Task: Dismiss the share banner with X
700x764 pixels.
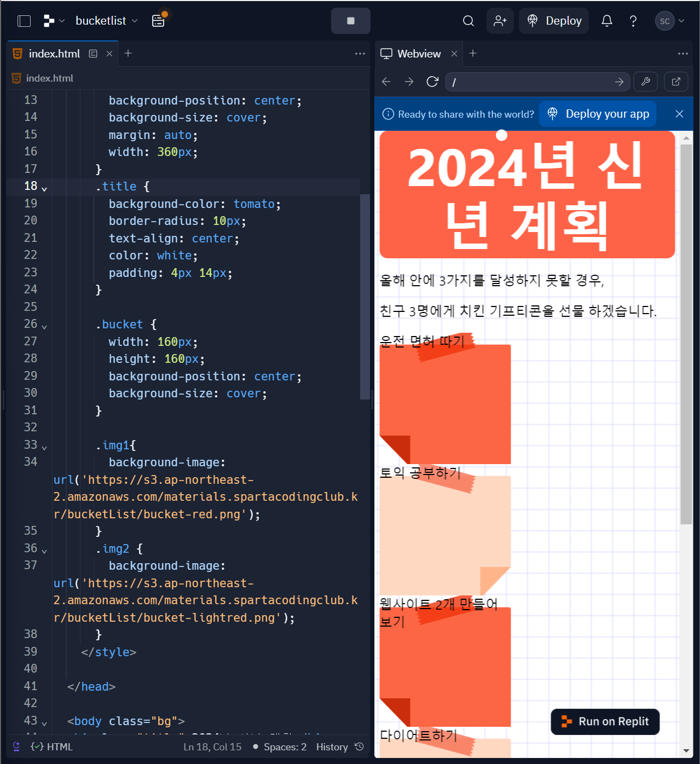Action: 679,114
